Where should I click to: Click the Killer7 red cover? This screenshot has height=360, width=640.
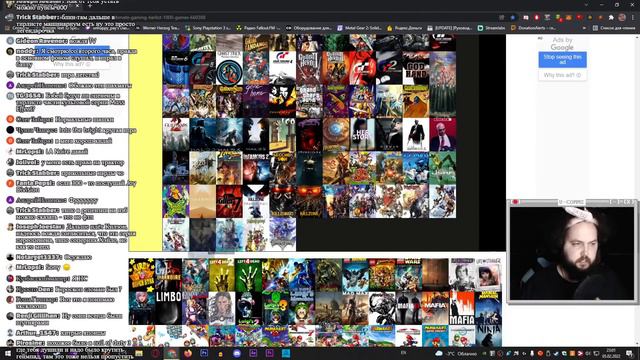(x=229, y=201)
